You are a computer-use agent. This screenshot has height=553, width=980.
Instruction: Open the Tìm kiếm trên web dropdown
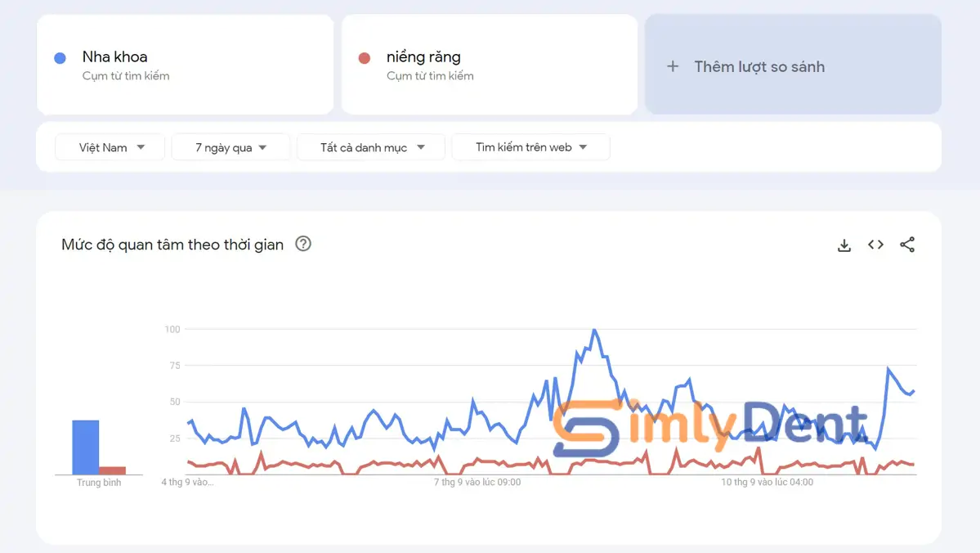point(530,147)
